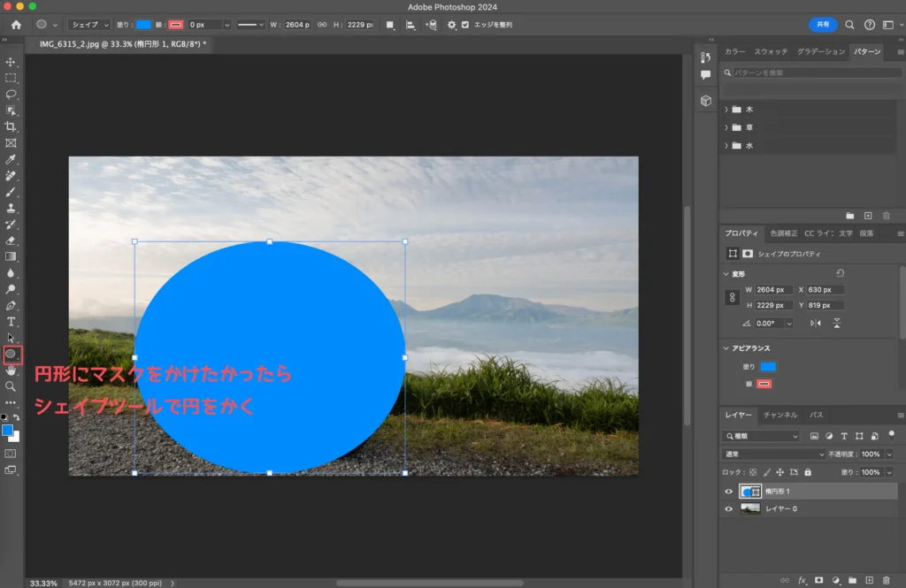906x588 pixels.
Task: Click the 共有 share button
Action: (x=823, y=25)
